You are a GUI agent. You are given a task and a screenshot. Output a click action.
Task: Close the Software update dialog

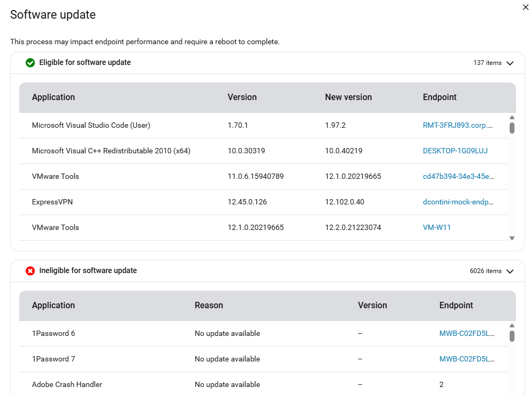tap(526, 7)
